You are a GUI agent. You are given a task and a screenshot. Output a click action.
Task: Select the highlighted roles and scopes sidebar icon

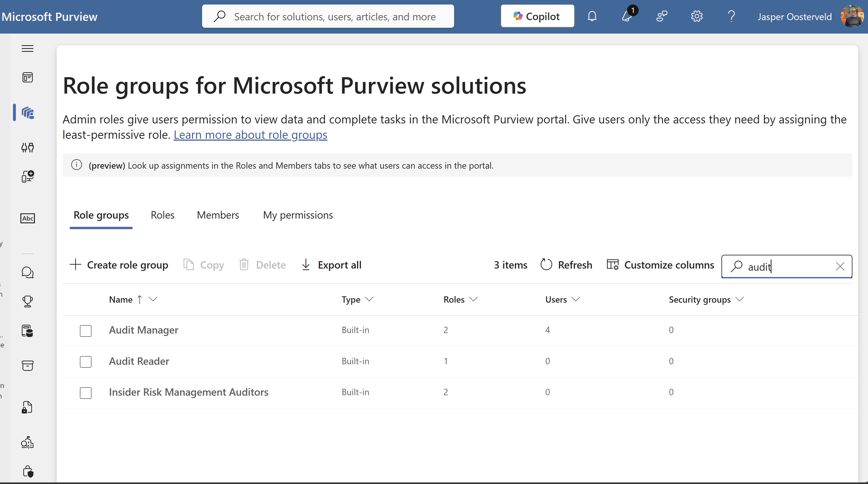tap(28, 113)
